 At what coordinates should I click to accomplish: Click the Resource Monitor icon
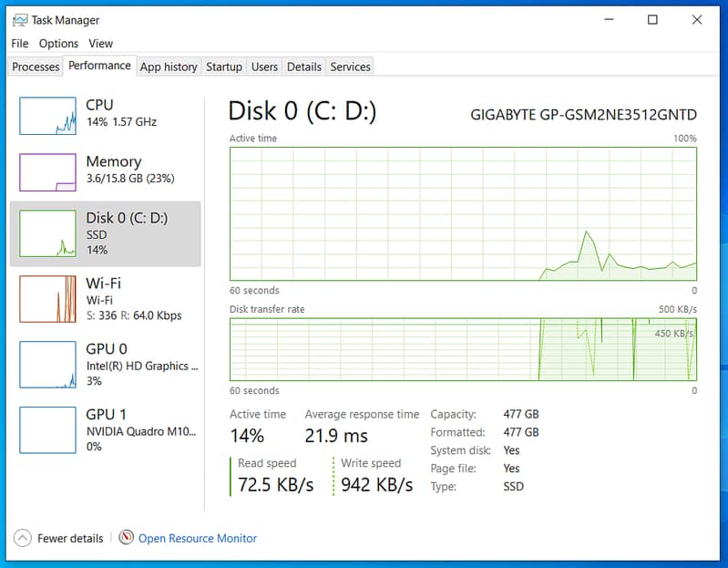127,538
